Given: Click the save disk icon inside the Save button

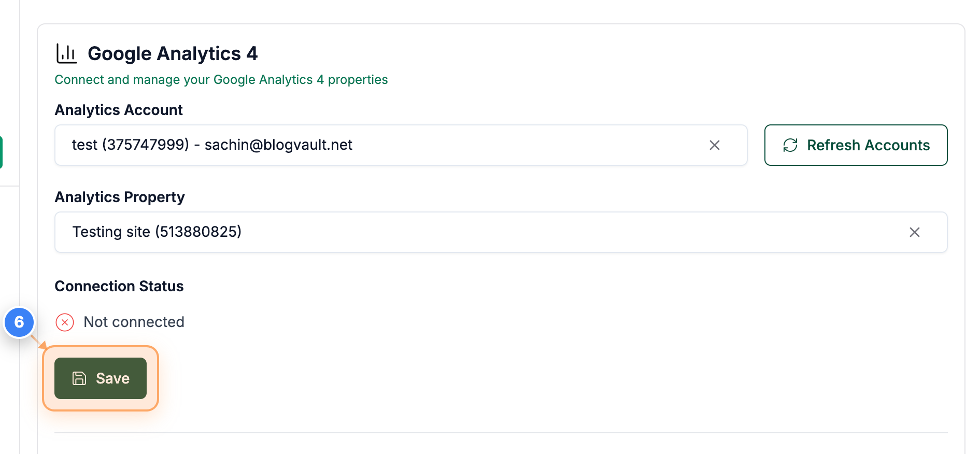Looking at the screenshot, I should click(79, 378).
